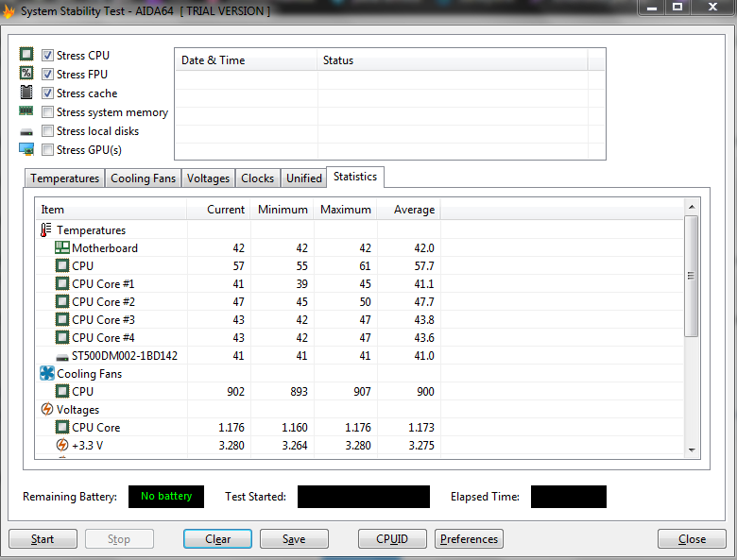
Task: Click the RAM module icon beside Stress system memory
Action: pos(26,110)
